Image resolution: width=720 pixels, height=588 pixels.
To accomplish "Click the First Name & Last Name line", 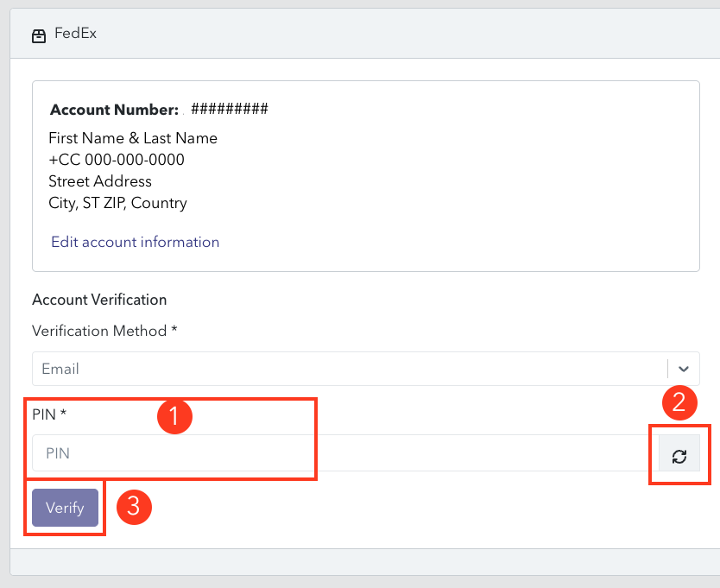I will click(x=133, y=138).
